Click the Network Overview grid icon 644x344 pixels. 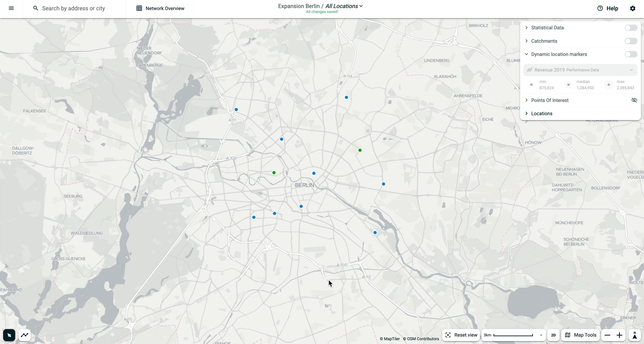139,8
